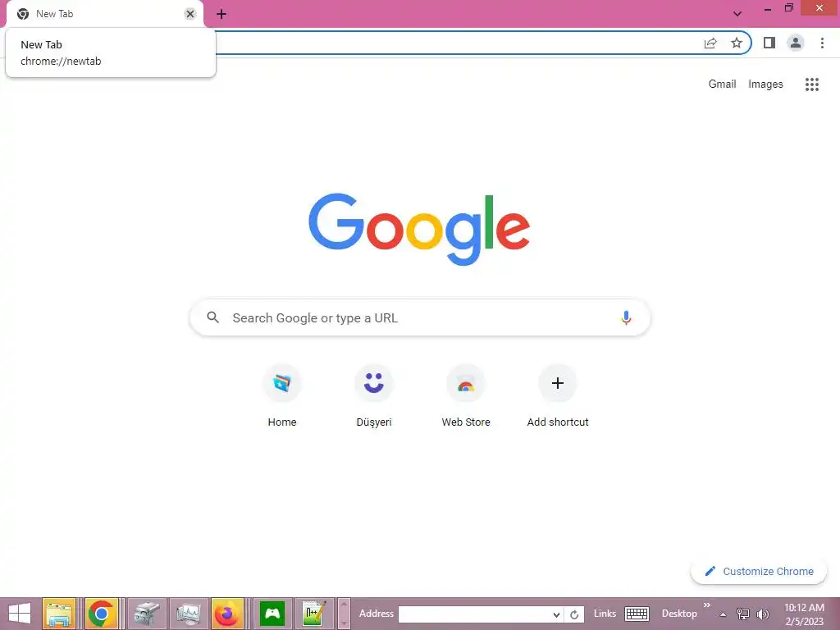The image size is (840, 630).
Task: Click the Desktop toolbar label
Action: point(679,614)
